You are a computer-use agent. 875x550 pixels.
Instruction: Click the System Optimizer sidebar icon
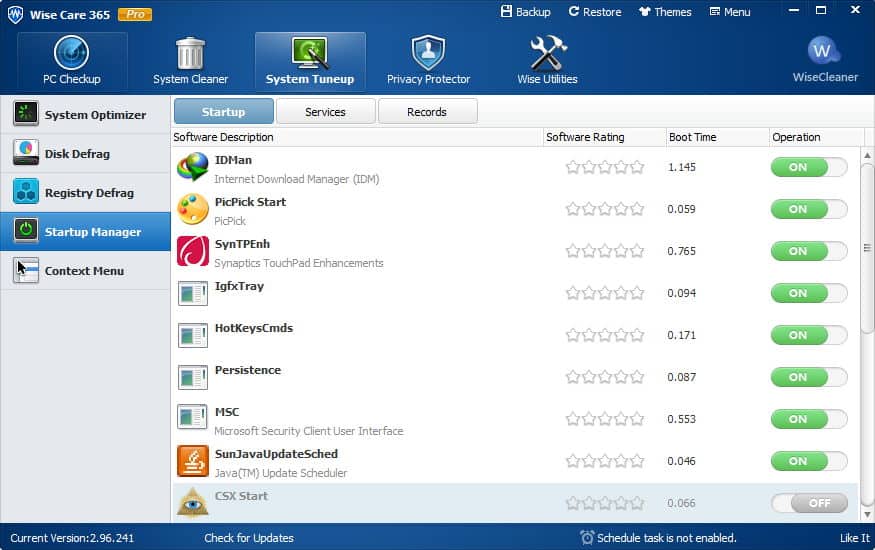(x=26, y=114)
